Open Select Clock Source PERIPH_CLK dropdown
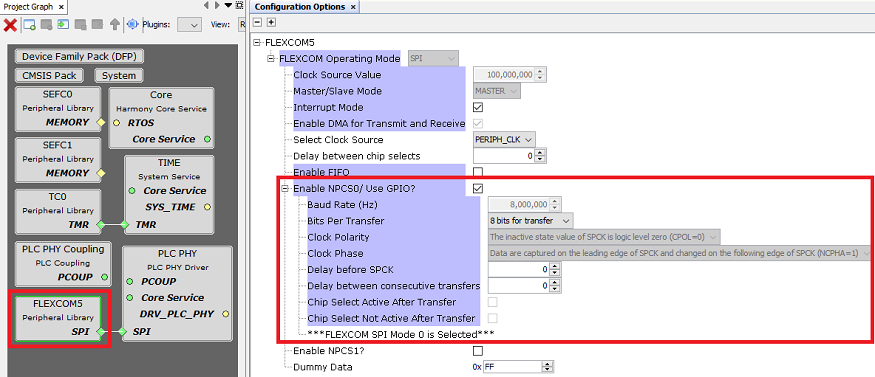Viewport: 875px width, 377px height. click(504, 139)
